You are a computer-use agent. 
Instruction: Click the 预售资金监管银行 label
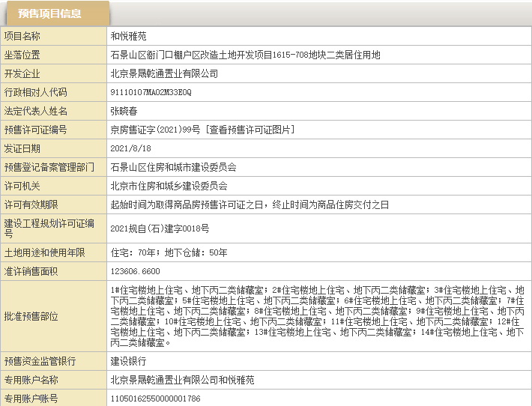[40, 361]
